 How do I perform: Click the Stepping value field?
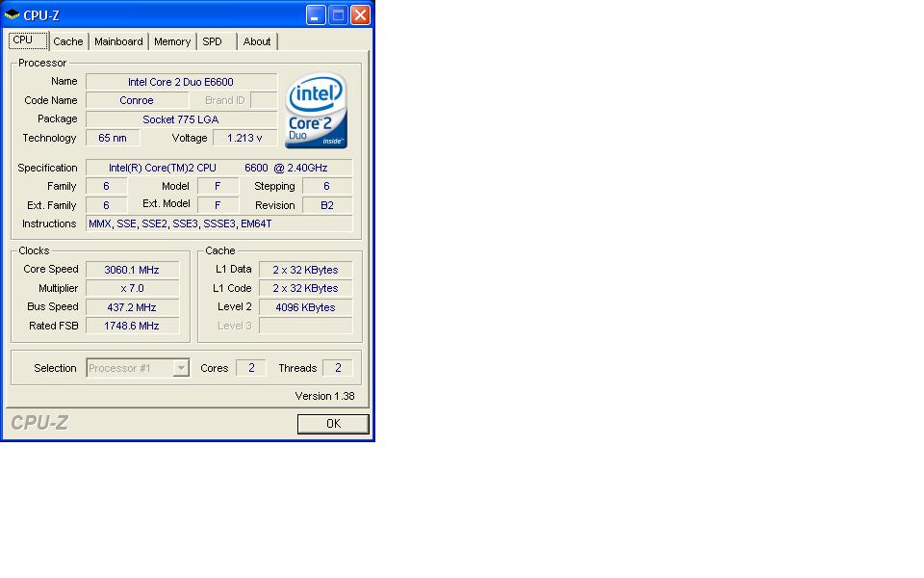[327, 186]
